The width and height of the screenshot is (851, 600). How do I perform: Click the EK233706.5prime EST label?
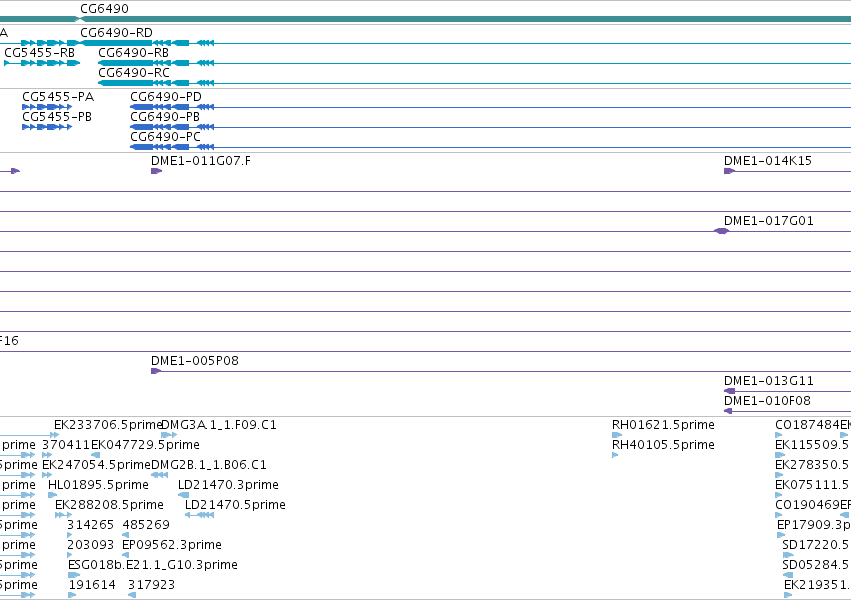tap(108, 425)
